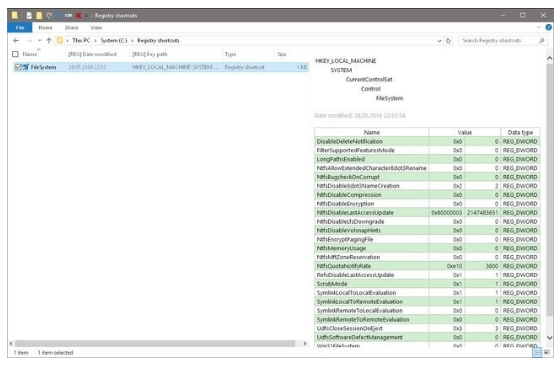Screen dimensions: 560x365
Task: Select the NtfsQuotaNotifyRate row
Action: click(427, 266)
